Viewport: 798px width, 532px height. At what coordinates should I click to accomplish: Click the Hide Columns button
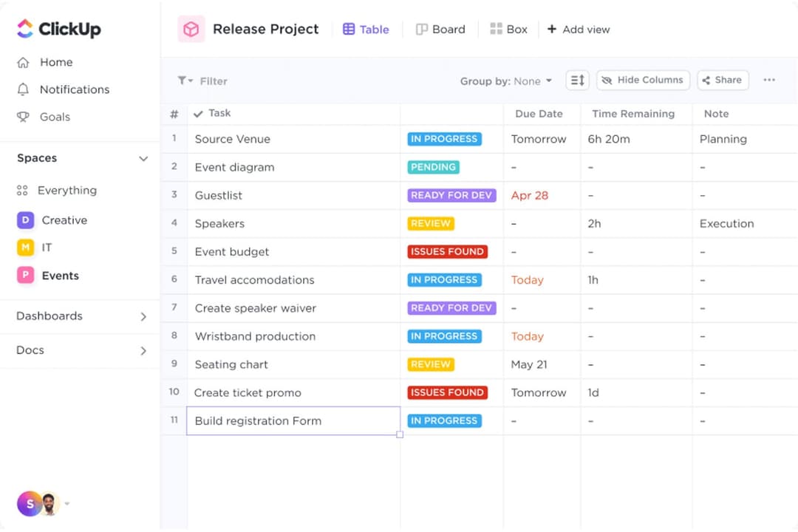click(x=643, y=81)
